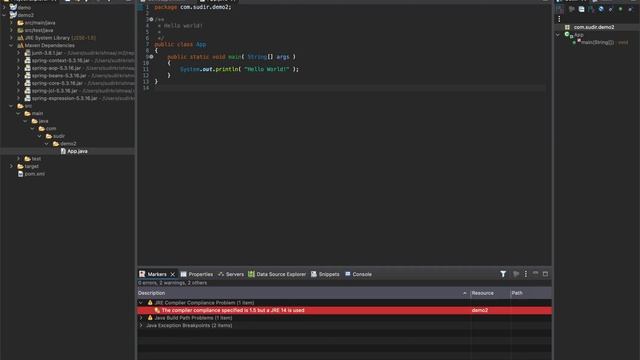640x360 pixels.
Task: Select the compiler compliance warning row
Action: [x=344, y=310]
